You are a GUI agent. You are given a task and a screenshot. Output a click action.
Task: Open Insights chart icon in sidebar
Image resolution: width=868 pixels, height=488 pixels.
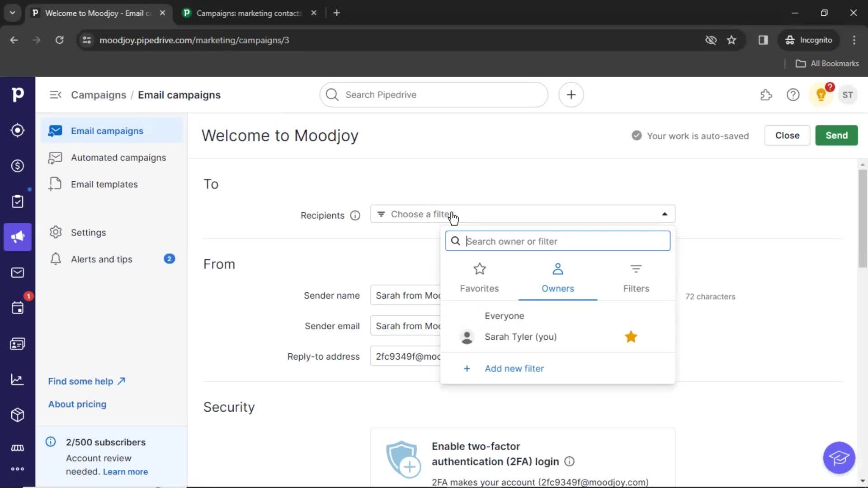click(18, 380)
